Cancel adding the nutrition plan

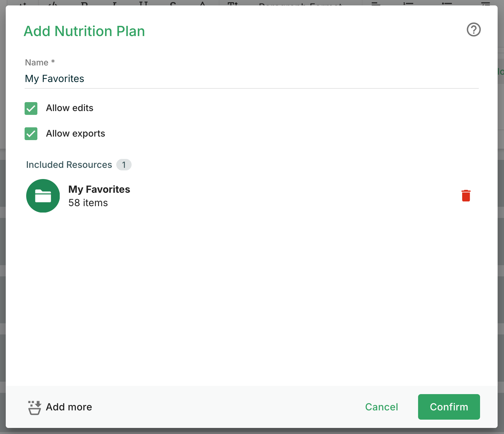pyautogui.click(x=381, y=407)
